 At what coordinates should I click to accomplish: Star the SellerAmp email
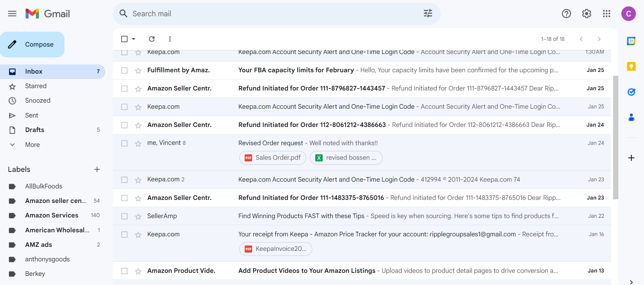[138, 216]
